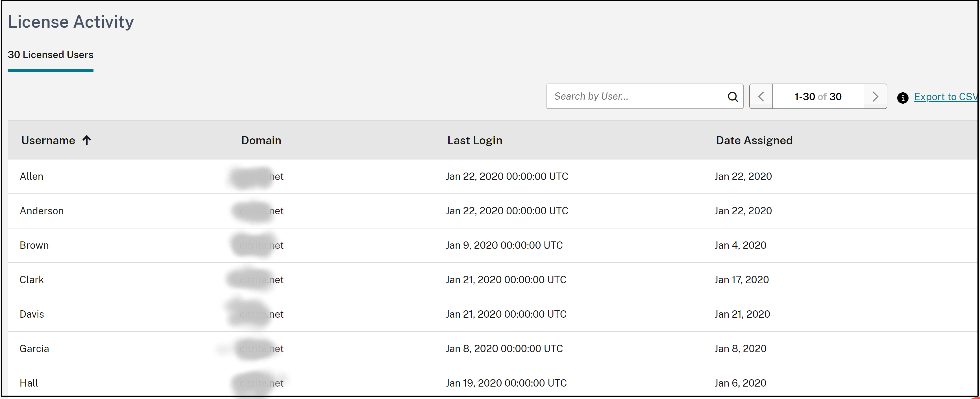Click the previous page arrow
The width and height of the screenshot is (980, 399).
[x=761, y=96]
